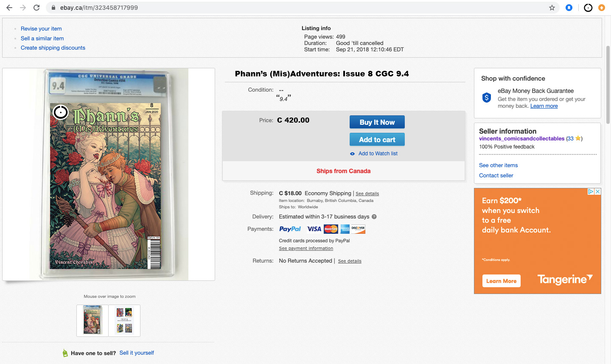Expand returns See details link
Image resolution: width=611 pixels, height=364 pixels.
point(350,261)
